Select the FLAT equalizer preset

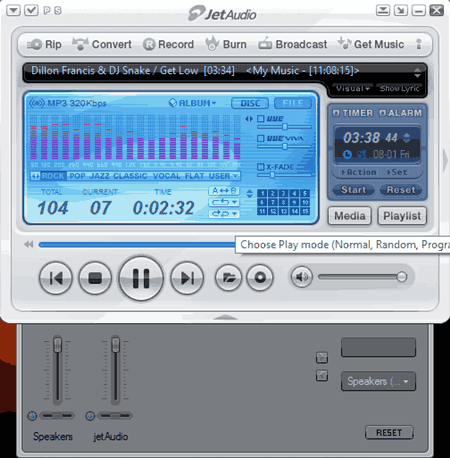click(x=194, y=176)
